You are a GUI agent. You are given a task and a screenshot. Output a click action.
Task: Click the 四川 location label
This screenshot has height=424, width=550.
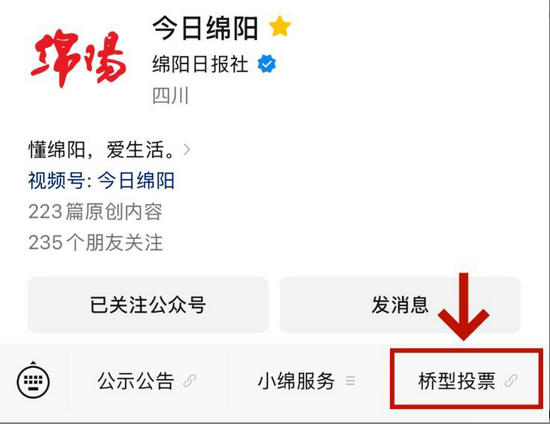[170, 95]
